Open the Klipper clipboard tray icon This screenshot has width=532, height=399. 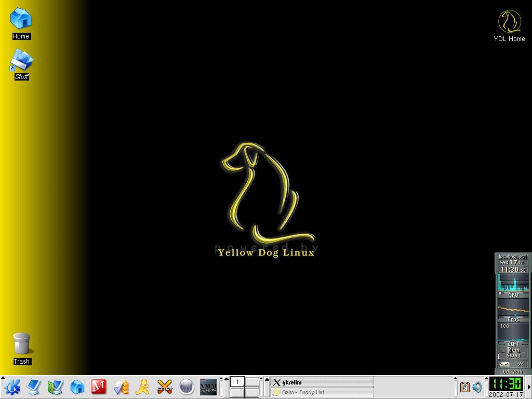click(465, 387)
